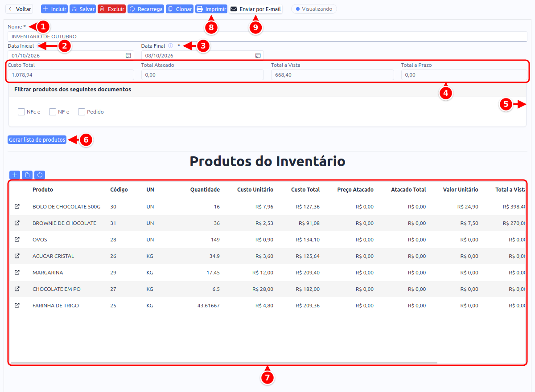Open calendar picker for Data Final
The image size is (535, 392).
[x=258, y=56]
